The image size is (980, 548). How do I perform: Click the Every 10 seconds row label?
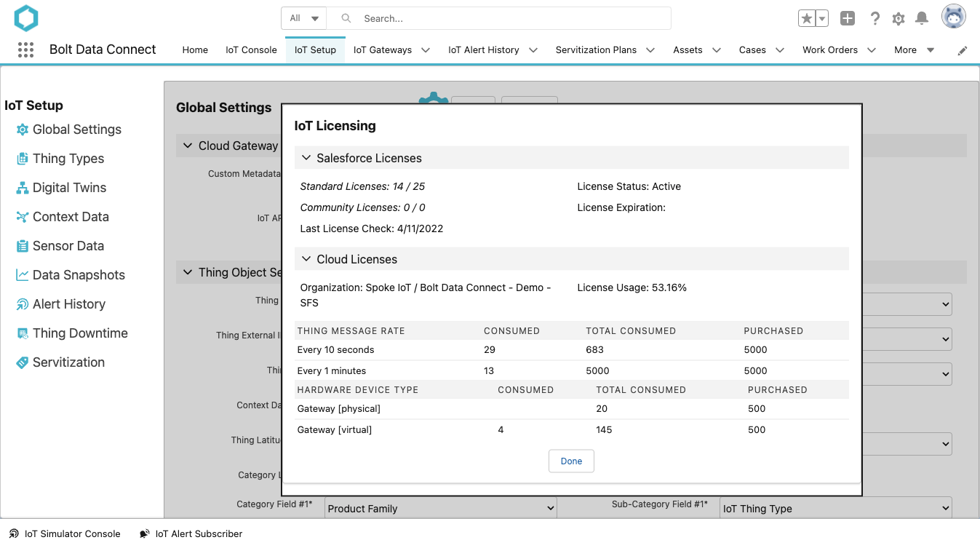click(x=336, y=349)
